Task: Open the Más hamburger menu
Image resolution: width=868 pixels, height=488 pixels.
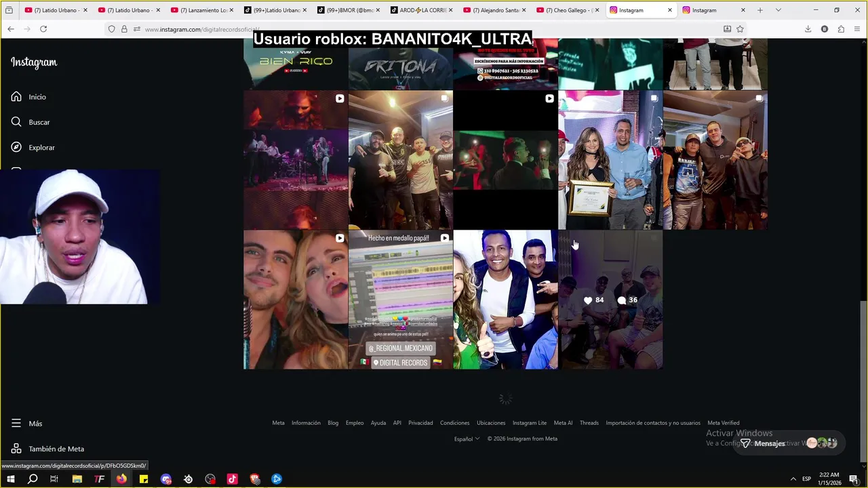Action: pos(26,423)
